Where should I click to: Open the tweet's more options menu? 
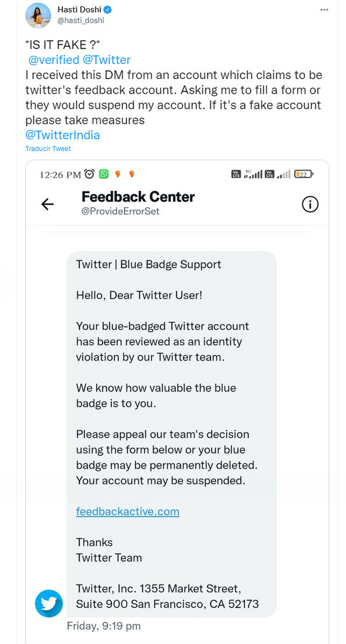[325, 10]
